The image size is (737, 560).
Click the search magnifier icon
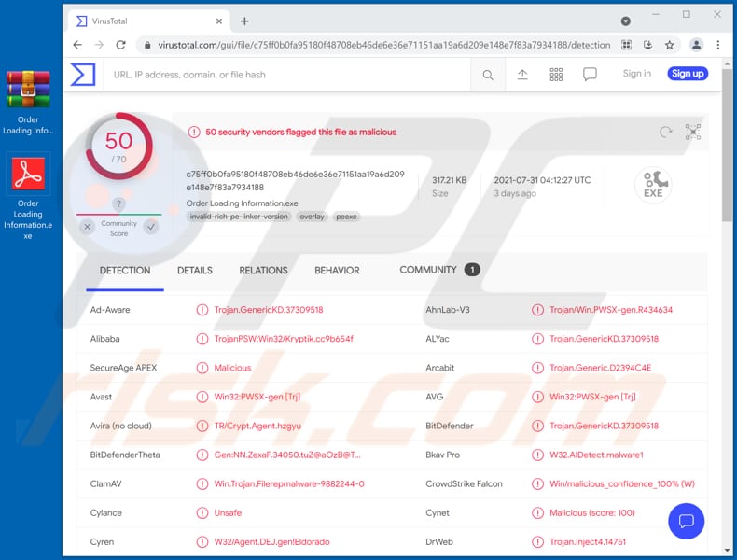(x=488, y=75)
